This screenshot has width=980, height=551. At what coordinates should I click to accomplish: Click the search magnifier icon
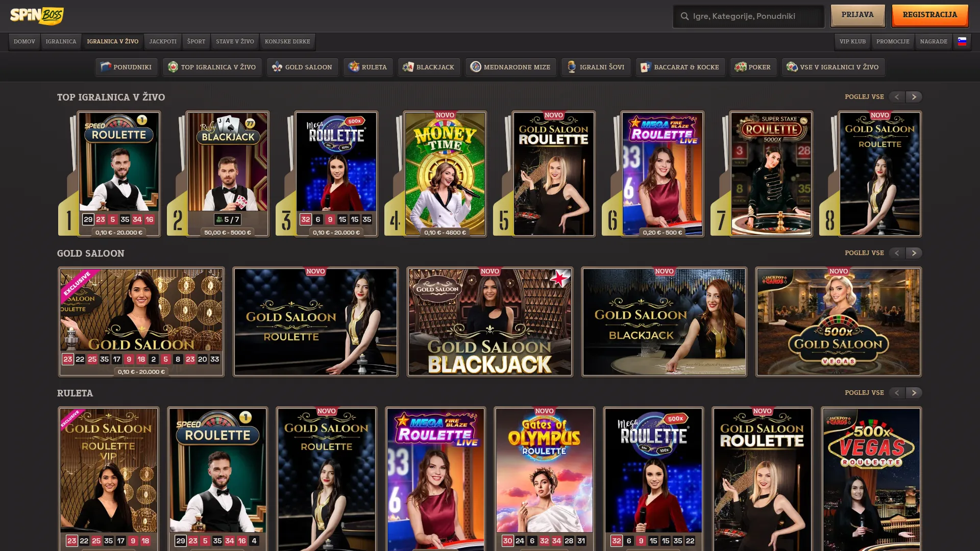(684, 16)
